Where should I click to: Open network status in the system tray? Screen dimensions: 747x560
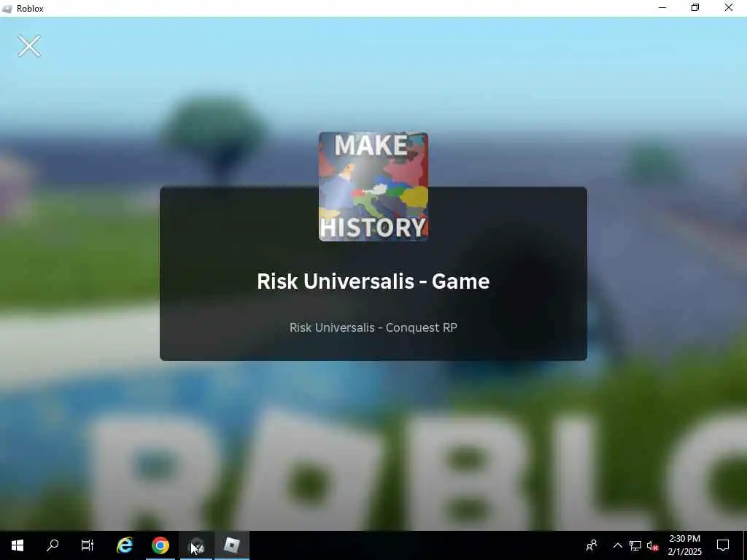point(635,545)
